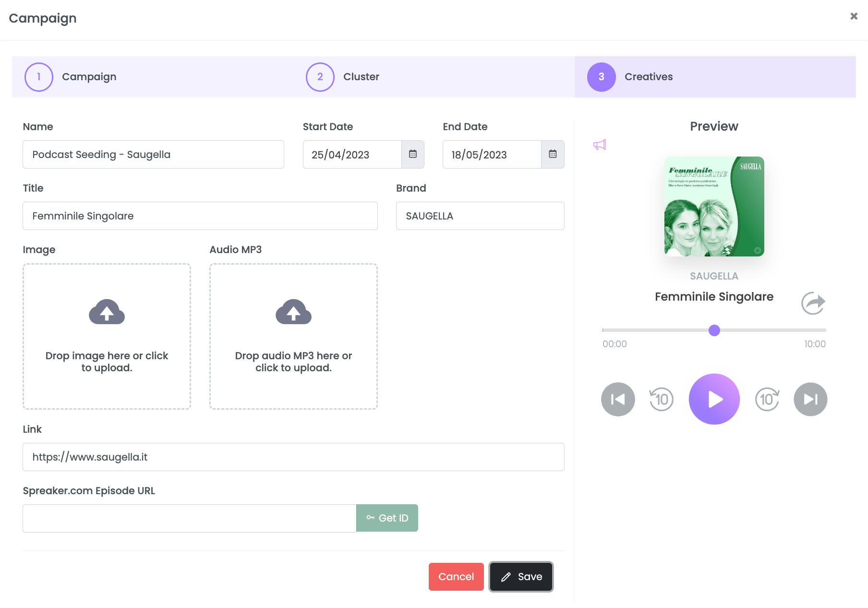This screenshot has width=868, height=608.
Task: Focus the Spreaker.com Episode URL input
Action: point(190,518)
